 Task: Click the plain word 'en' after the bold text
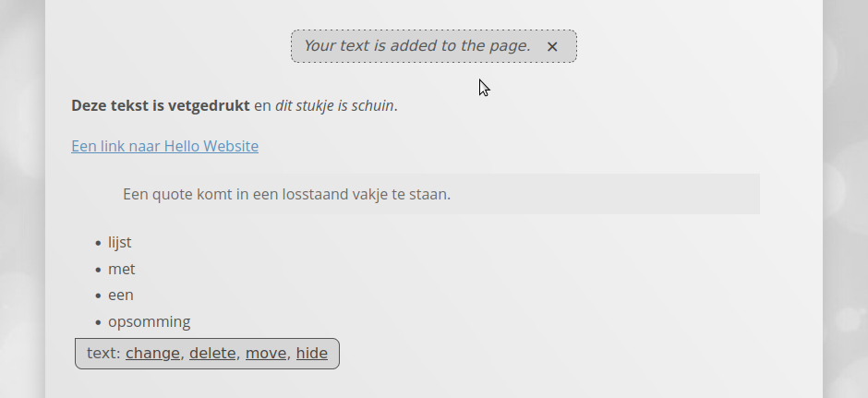pos(262,105)
